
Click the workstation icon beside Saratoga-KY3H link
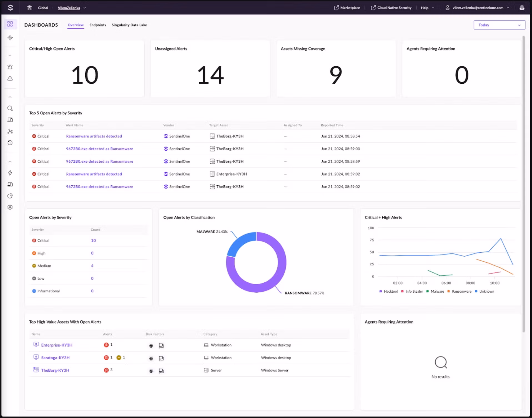point(36,357)
